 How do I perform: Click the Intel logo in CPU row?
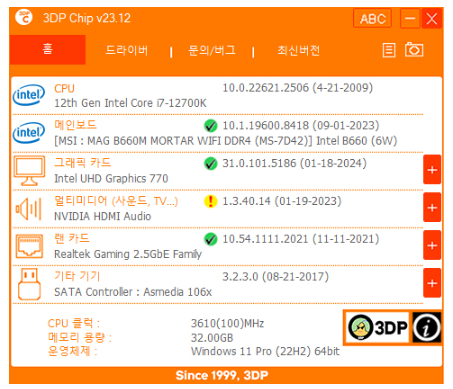click(x=29, y=95)
